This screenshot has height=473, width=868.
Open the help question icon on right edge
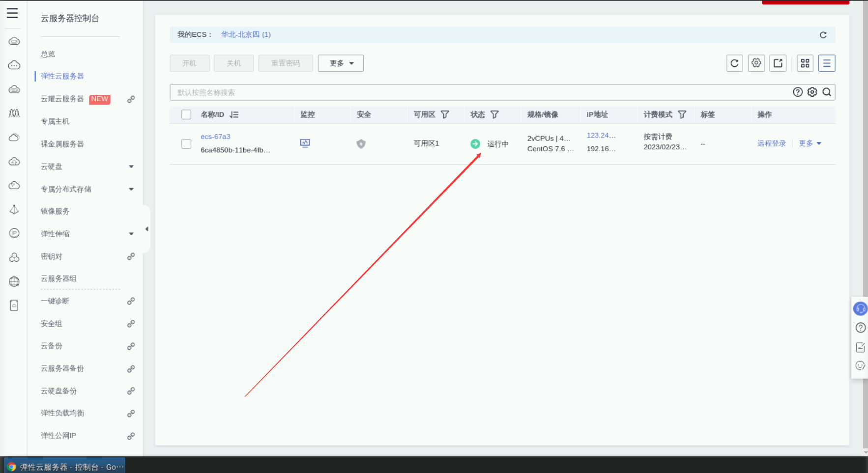(861, 328)
